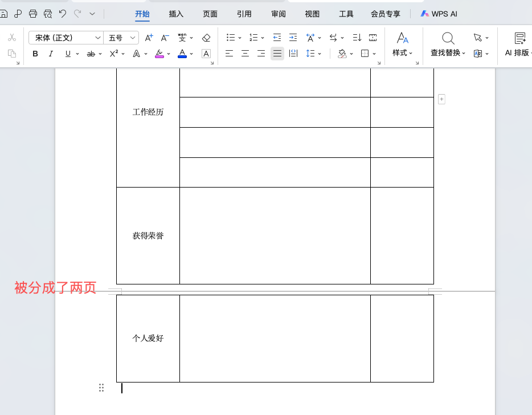
Task: Click the text direction/wrap arrows icon
Action: [x=333, y=38]
